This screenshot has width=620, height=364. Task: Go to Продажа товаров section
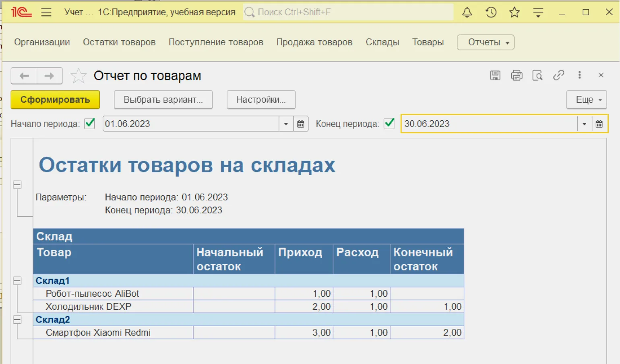[x=314, y=42]
